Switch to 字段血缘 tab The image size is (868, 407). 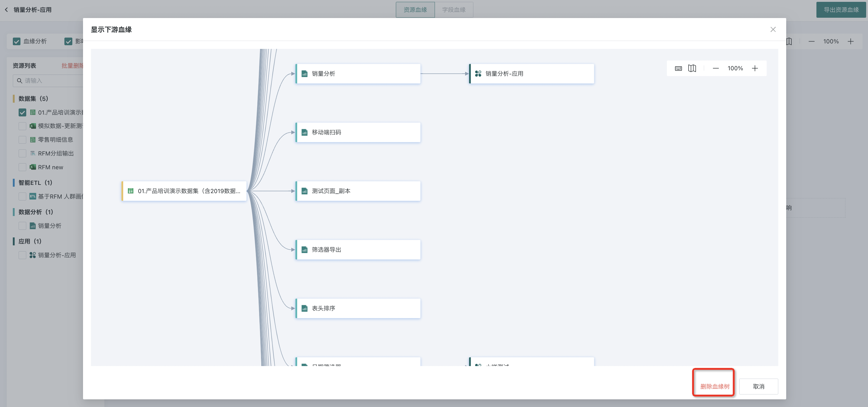point(454,10)
